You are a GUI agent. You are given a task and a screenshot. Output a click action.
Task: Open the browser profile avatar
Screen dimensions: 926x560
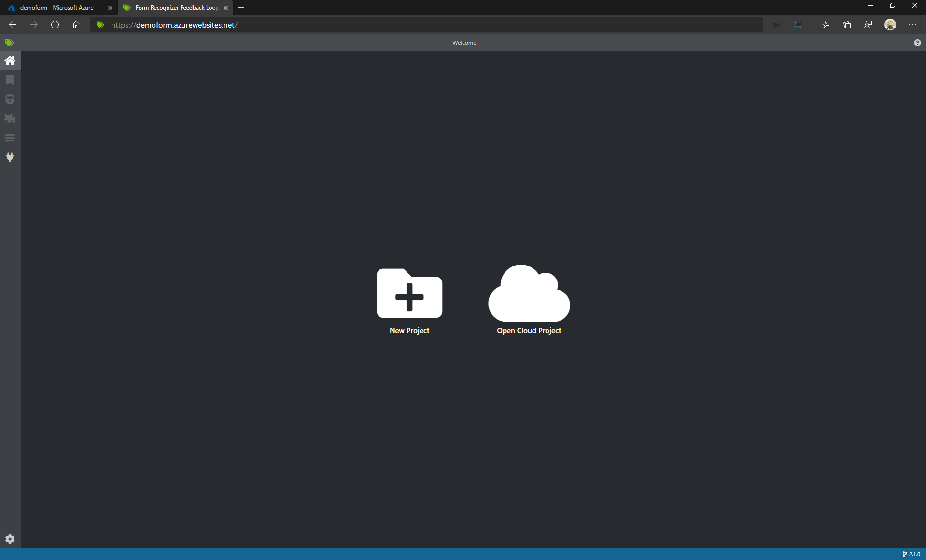tap(890, 25)
